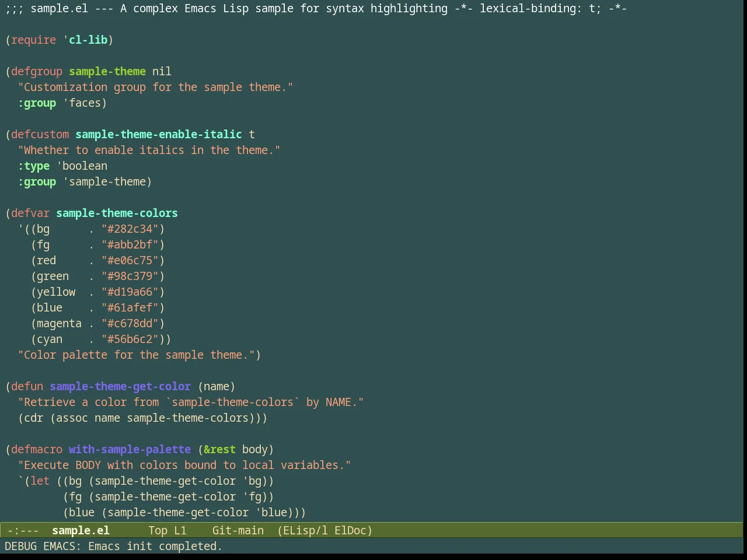Viewport: 747px width, 560px height.
Task: Click "sample.el" in the header comment line
Action: tap(59, 8)
